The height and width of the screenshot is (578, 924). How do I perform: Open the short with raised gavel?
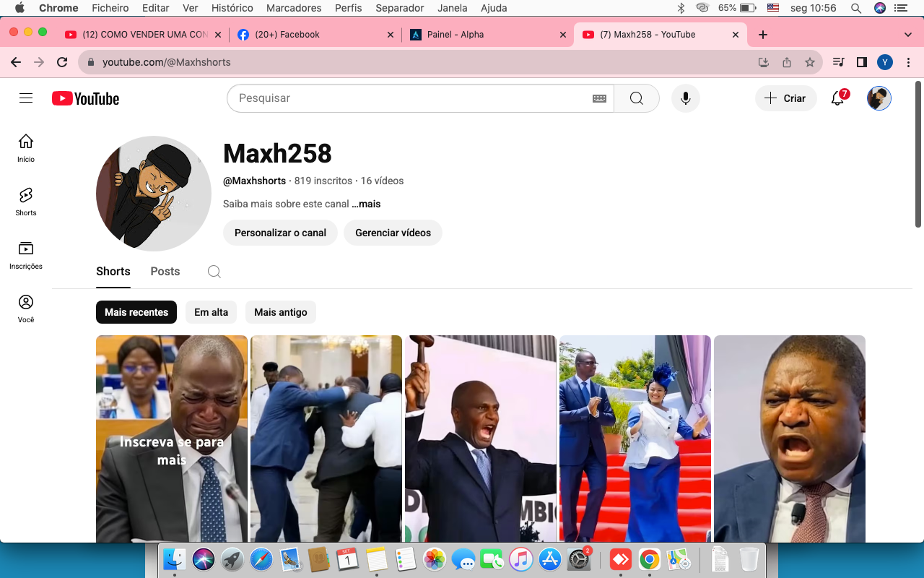coord(481,439)
